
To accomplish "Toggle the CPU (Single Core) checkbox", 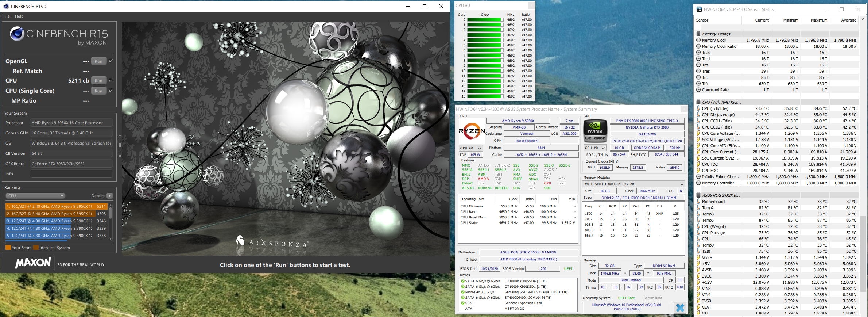I will [111, 91].
